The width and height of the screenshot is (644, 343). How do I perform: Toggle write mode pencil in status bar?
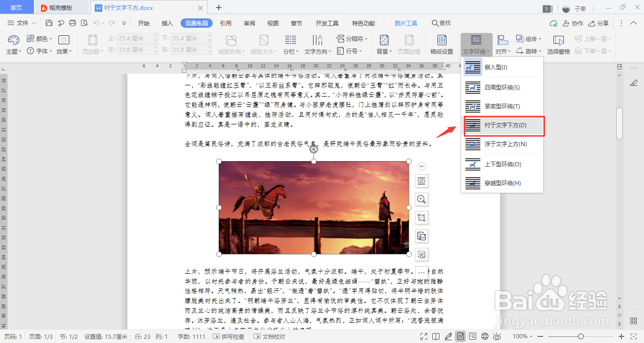(x=448, y=336)
